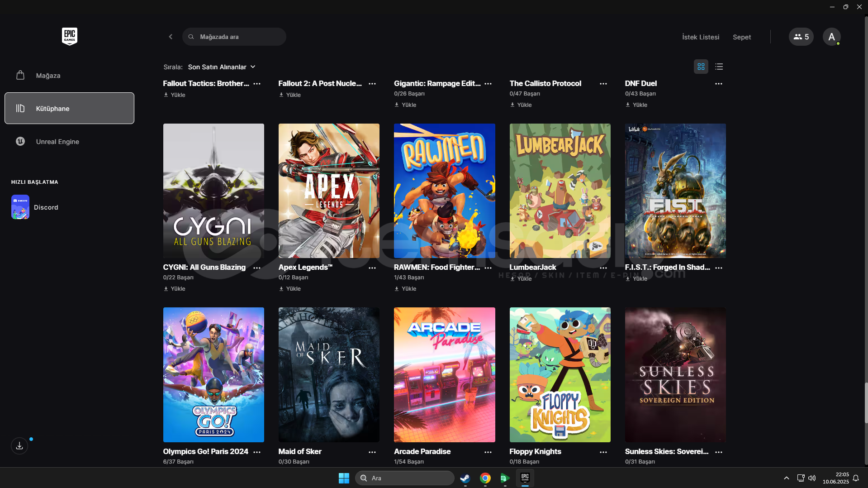Click the taskbar Ara search box

click(404, 478)
